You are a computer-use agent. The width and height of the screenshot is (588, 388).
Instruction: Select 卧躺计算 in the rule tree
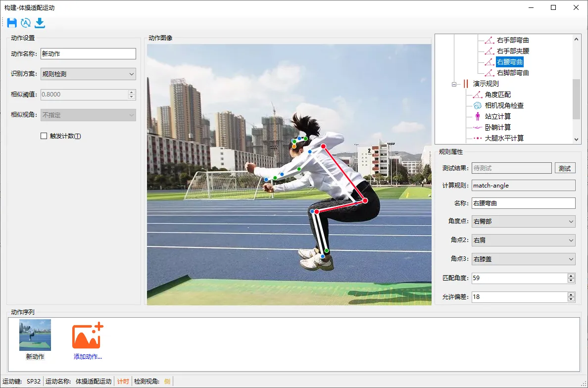pos(497,128)
